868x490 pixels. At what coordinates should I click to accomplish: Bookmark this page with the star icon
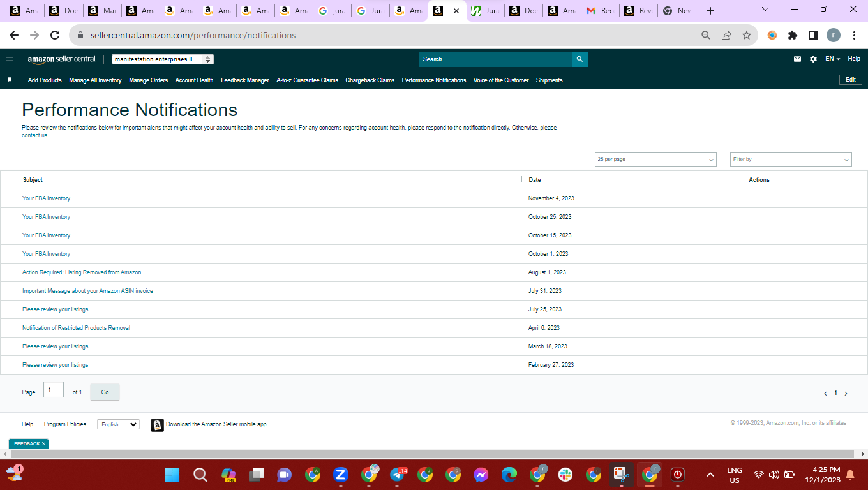click(747, 36)
